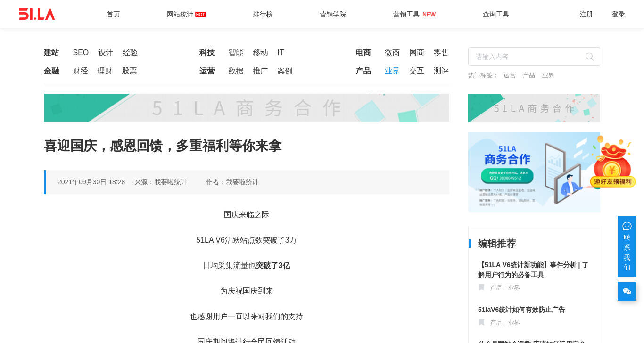Viewport: 644px width, 343px height.
Task: Select the 移动 subcategory
Action: 260,53
